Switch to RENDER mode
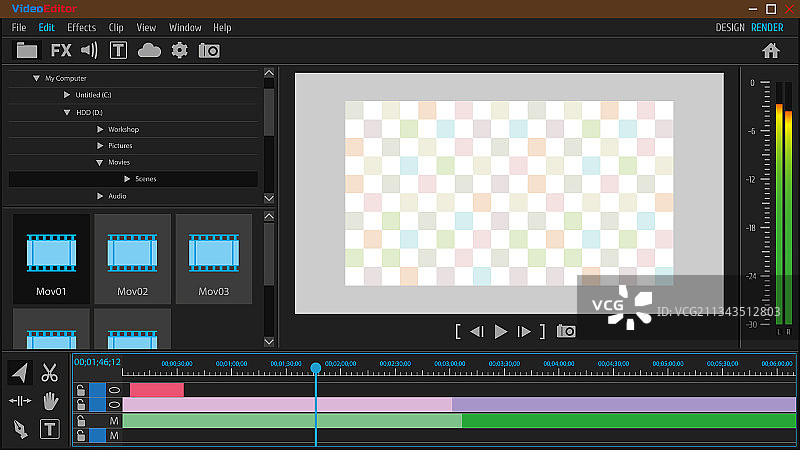This screenshot has height=450, width=800. point(768,28)
